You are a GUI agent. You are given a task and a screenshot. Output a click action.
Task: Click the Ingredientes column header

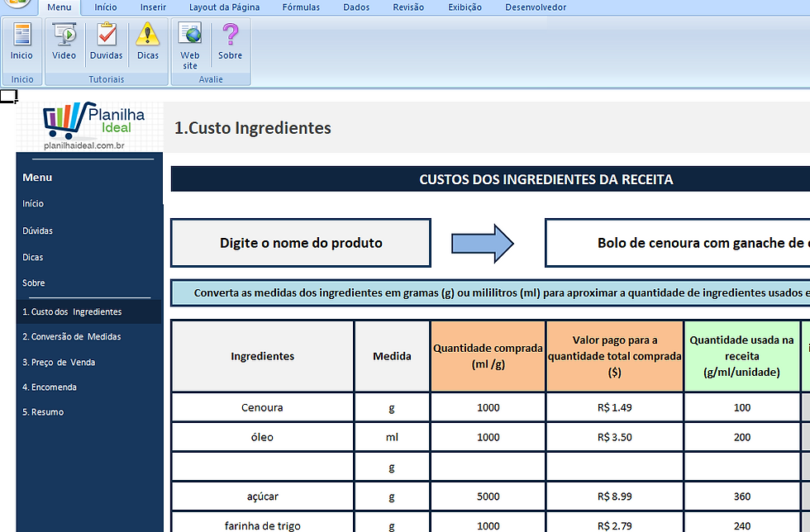(x=263, y=356)
